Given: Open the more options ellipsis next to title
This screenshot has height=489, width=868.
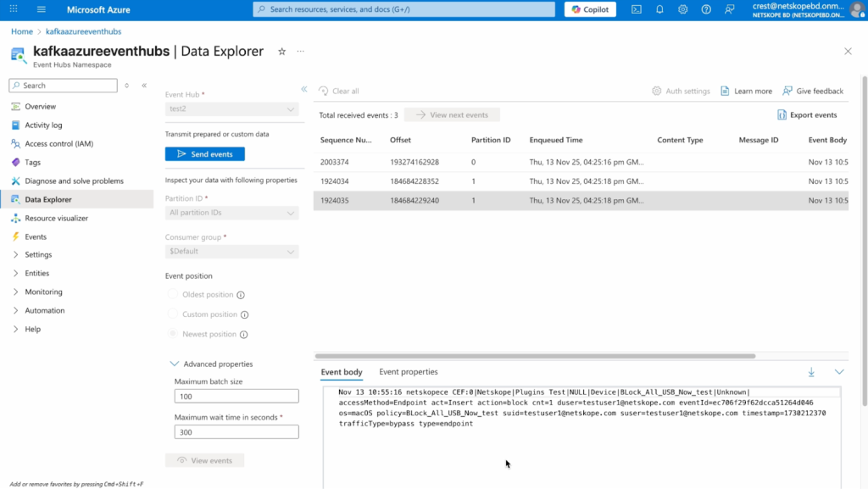Looking at the screenshot, I should [x=301, y=52].
